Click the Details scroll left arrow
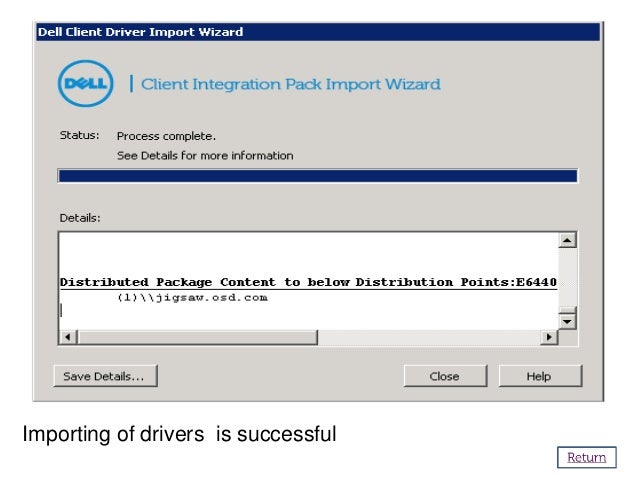The width and height of the screenshot is (638, 479). pos(68,337)
